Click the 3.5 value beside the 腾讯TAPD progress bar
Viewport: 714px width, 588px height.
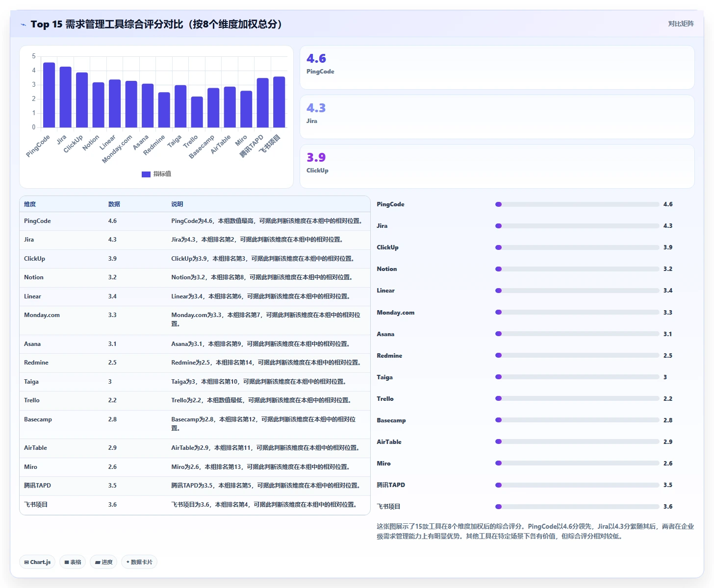(668, 485)
